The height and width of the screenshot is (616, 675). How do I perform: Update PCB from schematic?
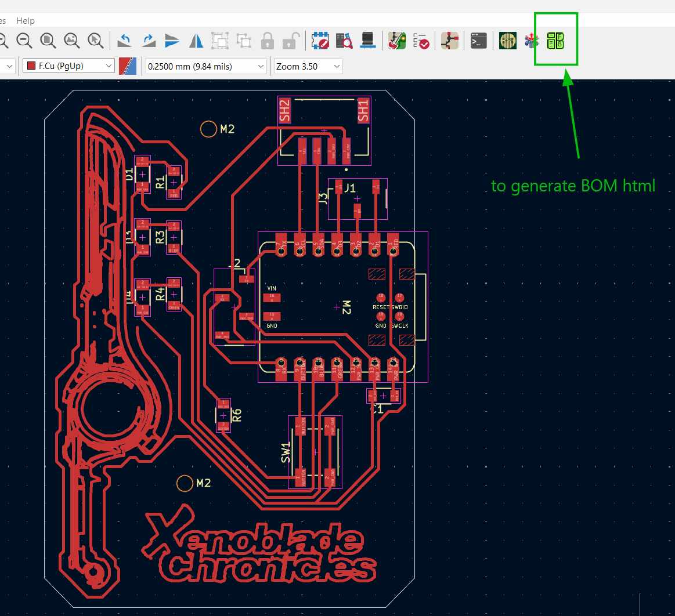[x=396, y=41]
